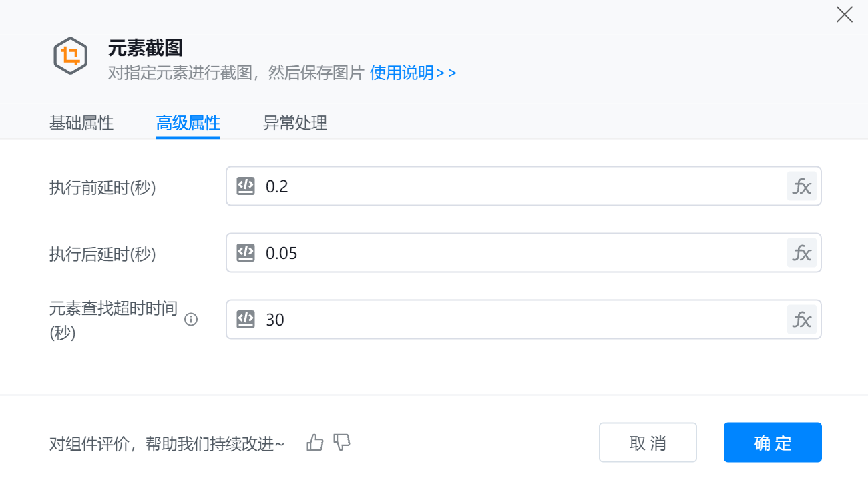The height and width of the screenshot is (478, 868).
Task: Close the 元素截图 dialog window
Action: 845,15
